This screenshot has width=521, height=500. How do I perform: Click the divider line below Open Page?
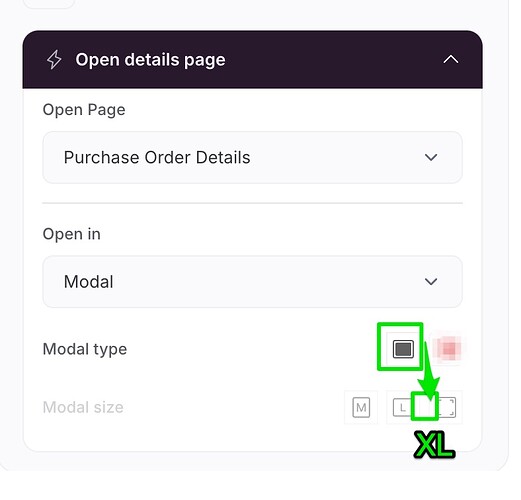click(x=252, y=203)
